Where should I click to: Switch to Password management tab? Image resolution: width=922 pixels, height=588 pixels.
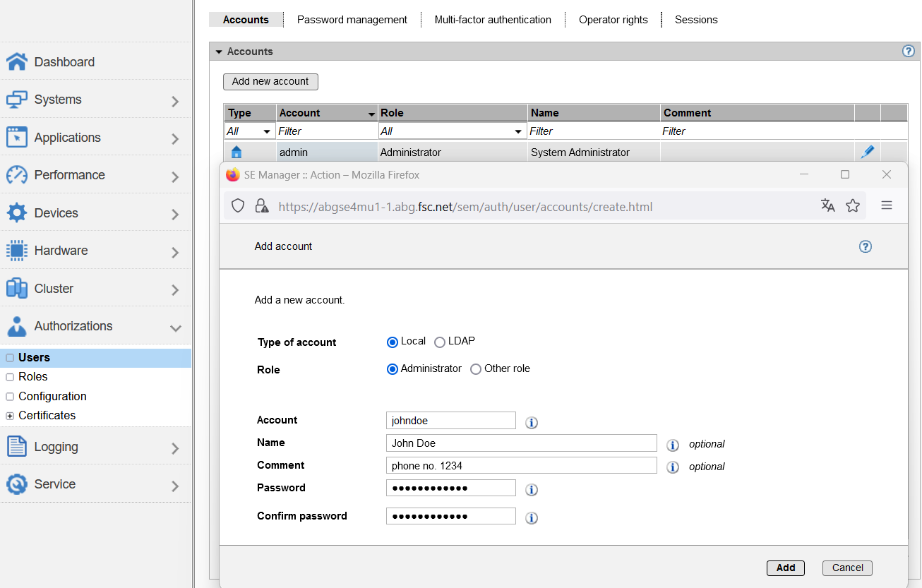(x=352, y=20)
